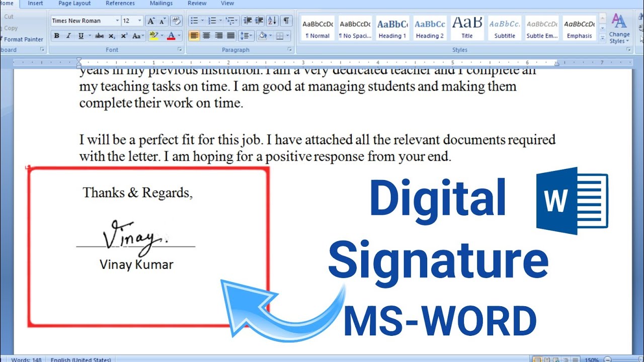Screen dimensions: 644x362
Task: Apply the Title style
Action: click(x=467, y=28)
